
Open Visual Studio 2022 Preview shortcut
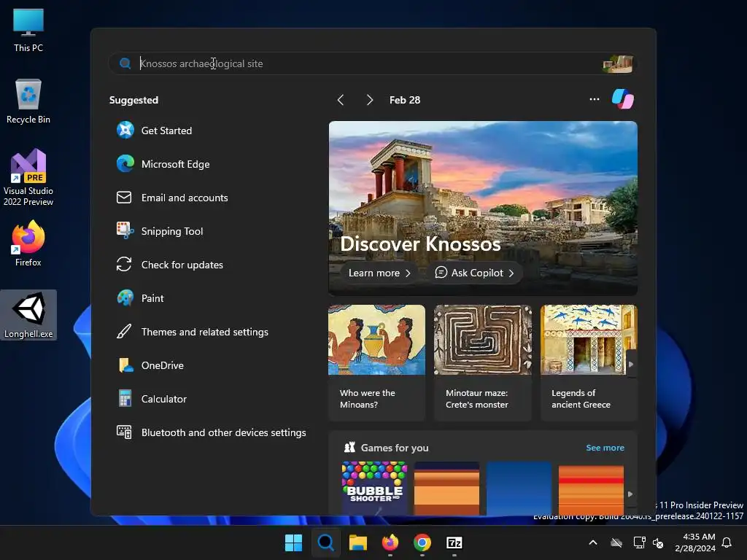coord(28,178)
